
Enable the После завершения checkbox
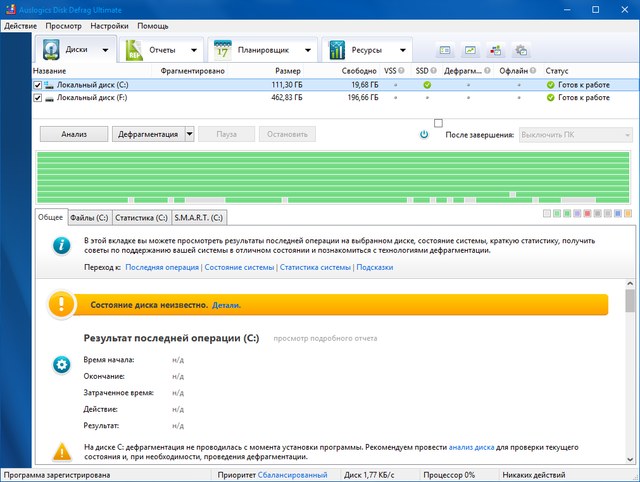coord(438,123)
